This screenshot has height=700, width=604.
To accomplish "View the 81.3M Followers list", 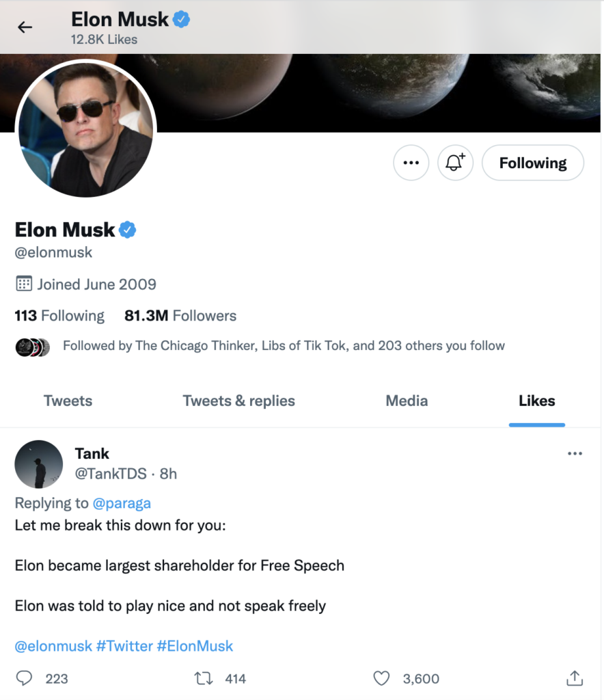I will pyautogui.click(x=180, y=316).
